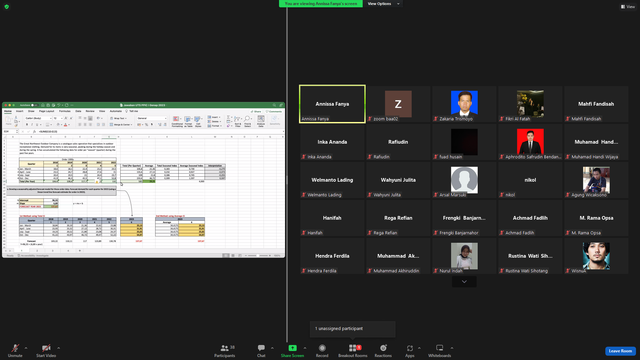The height and width of the screenshot is (360, 640).
Task: Open Find & Select in Excel
Action: 247,122
